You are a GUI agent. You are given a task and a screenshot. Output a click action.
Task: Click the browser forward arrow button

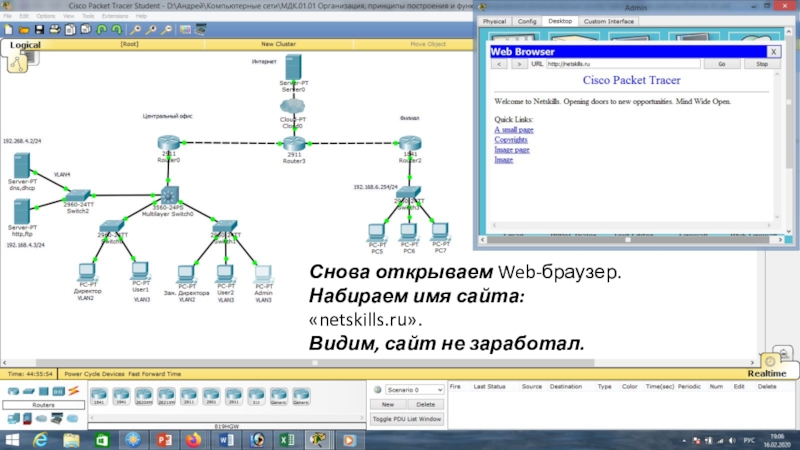[519, 64]
